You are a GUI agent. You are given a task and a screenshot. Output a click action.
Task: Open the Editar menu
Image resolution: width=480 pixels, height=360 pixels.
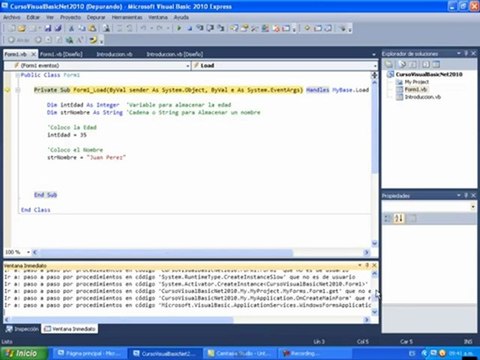click(x=33, y=17)
